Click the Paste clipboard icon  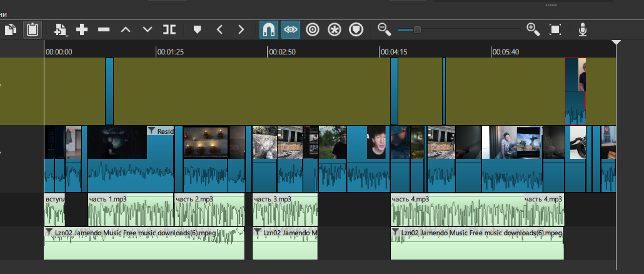pos(32,29)
